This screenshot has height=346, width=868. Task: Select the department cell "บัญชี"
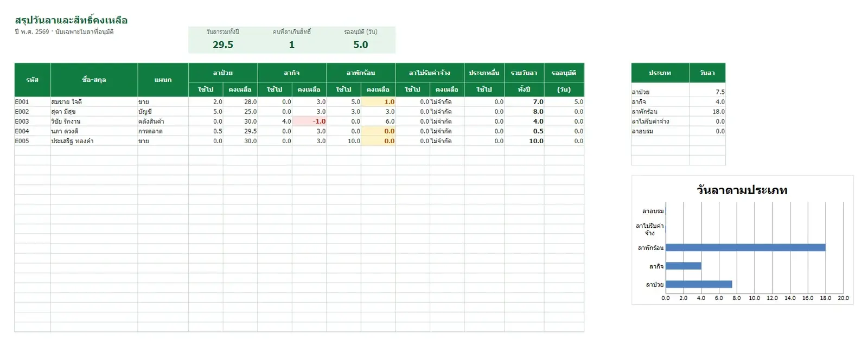coord(163,112)
